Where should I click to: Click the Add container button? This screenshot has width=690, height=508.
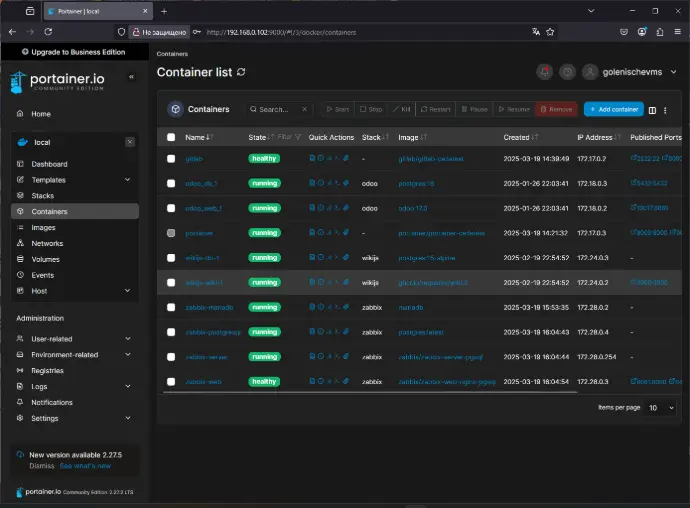(613, 109)
